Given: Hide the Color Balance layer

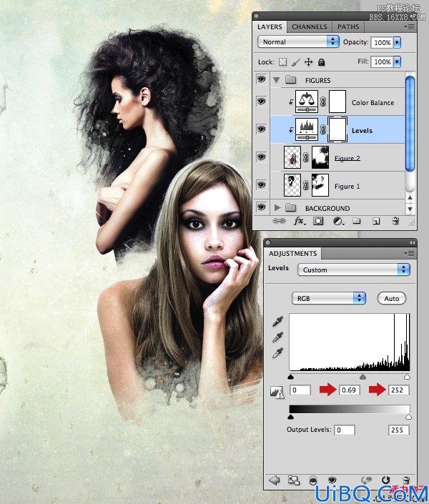Looking at the screenshot, I should pyautogui.click(x=262, y=102).
